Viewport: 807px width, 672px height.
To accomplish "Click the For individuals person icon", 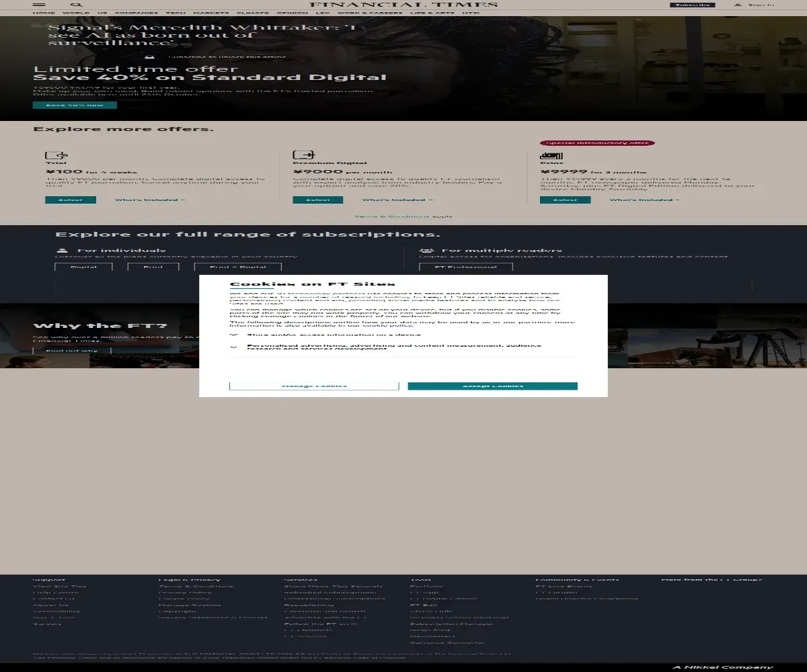I will click(x=63, y=251).
